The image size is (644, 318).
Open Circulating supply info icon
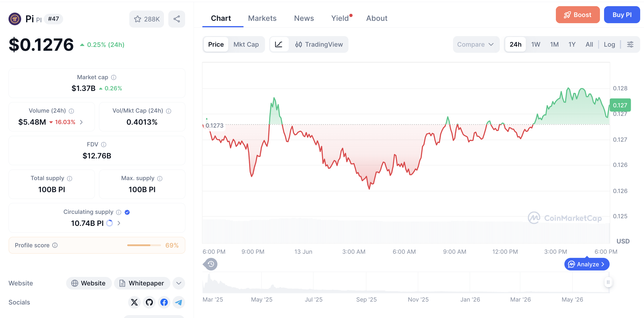coord(119,212)
